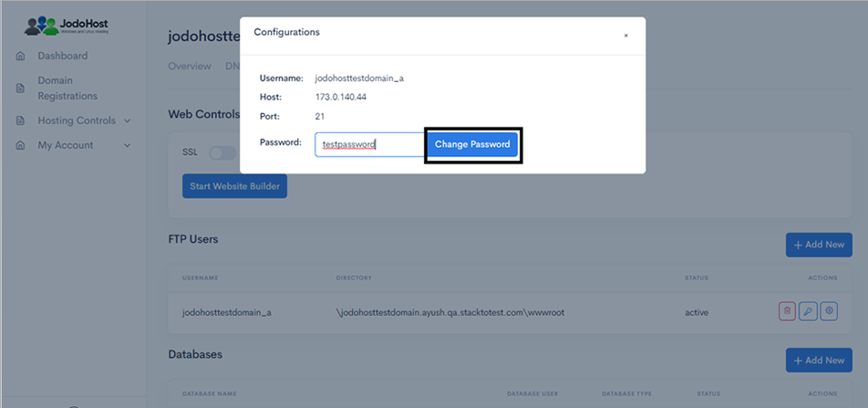Open the gear settings icon for the FTP user
The image size is (868, 408).
pyautogui.click(x=829, y=311)
